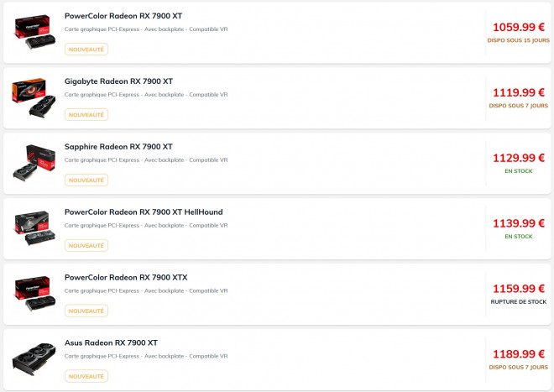
Task: Open the PowerColor Radeon RX 7900 XT title link
Action: pos(123,16)
